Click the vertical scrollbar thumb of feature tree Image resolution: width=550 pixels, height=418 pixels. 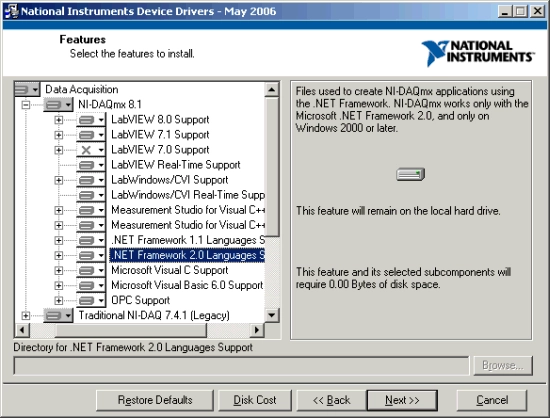[272, 167]
